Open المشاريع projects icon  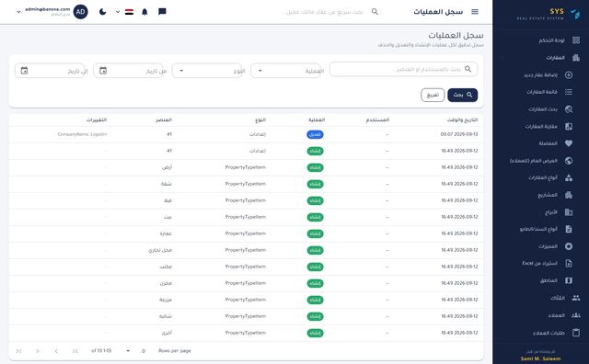pyautogui.click(x=569, y=195)
